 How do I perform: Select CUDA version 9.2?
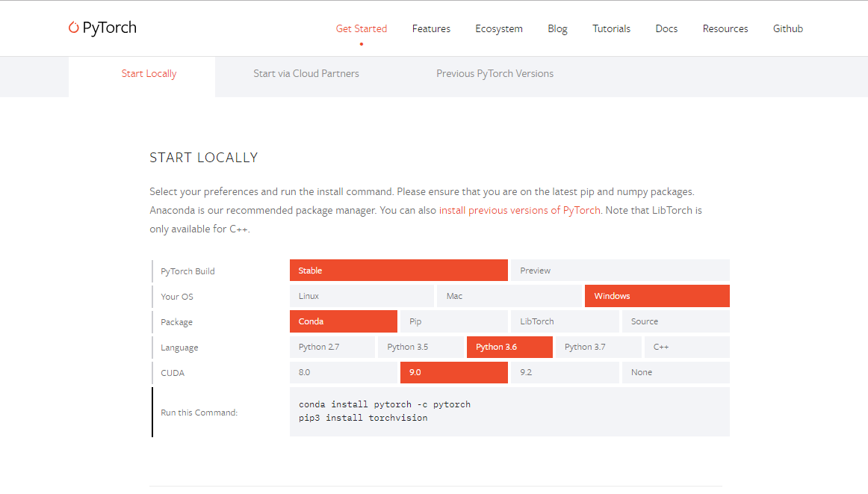pos(565,372)
